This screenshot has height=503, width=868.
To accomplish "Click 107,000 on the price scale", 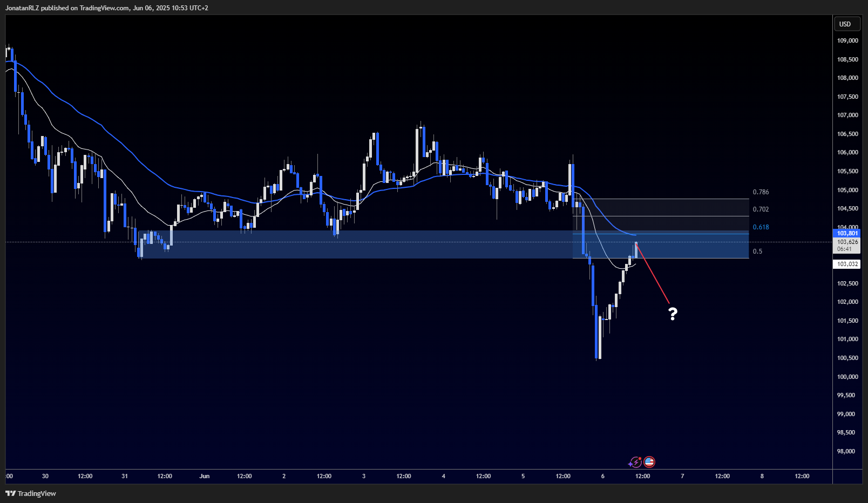I will [x=847, y=115].
